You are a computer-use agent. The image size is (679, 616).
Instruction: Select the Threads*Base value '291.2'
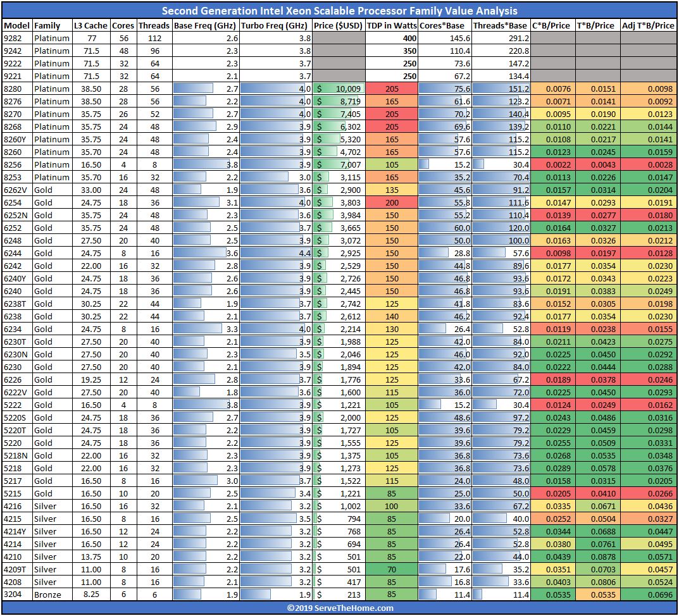click(x=501, y=38)
